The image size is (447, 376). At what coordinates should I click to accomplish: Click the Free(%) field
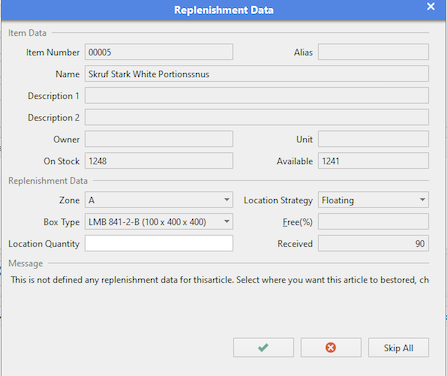coord(373,222)
